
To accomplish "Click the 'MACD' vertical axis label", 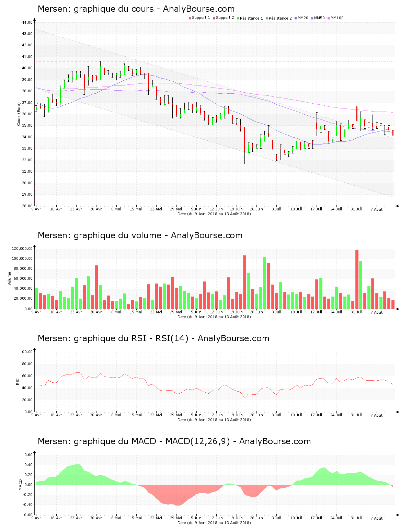I will click(x=20, y=485).
